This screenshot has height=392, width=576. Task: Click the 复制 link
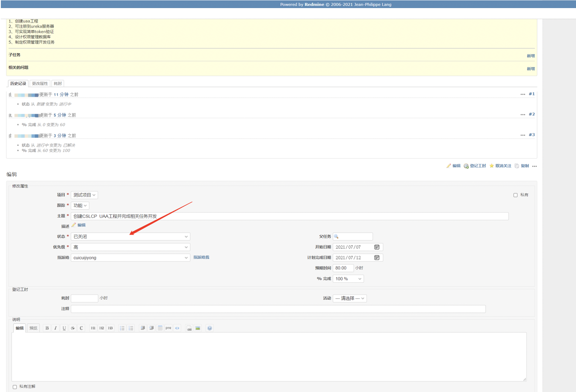[x=522, y=166]
